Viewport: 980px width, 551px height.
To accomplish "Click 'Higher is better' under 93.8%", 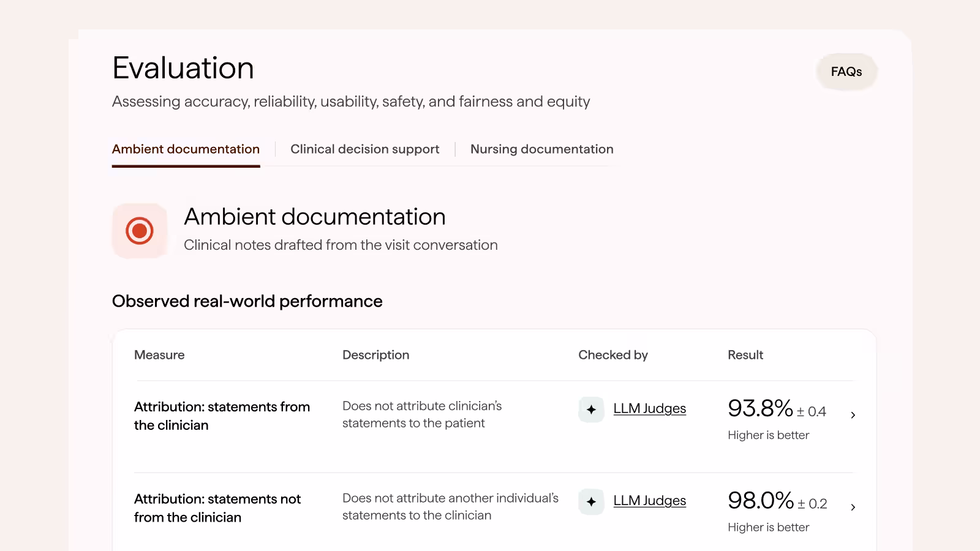I will click(x=768, y=435).
